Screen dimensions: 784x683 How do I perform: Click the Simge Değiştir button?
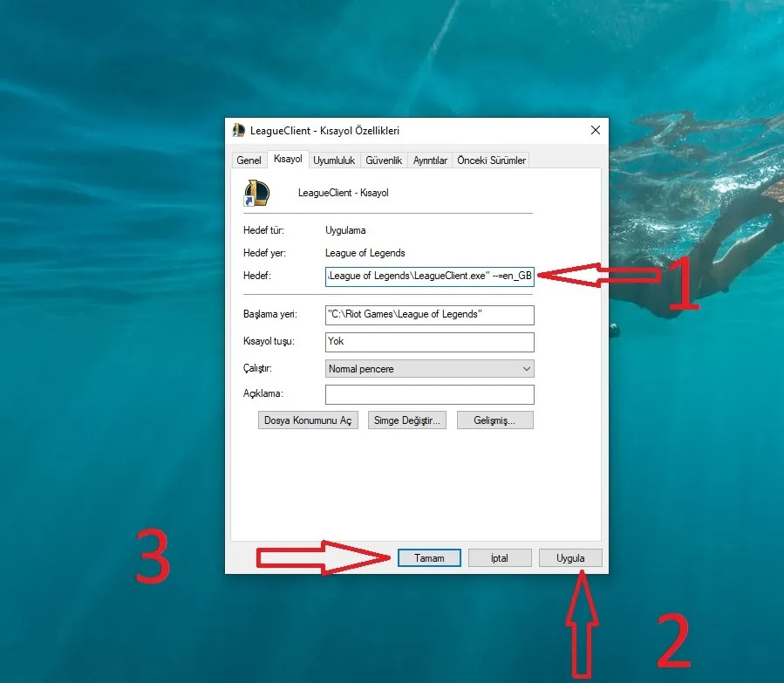click(407, 420)
